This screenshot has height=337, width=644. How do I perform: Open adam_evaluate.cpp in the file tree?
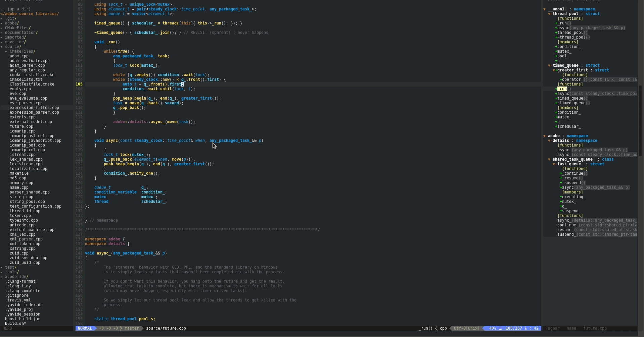[30, 61]
